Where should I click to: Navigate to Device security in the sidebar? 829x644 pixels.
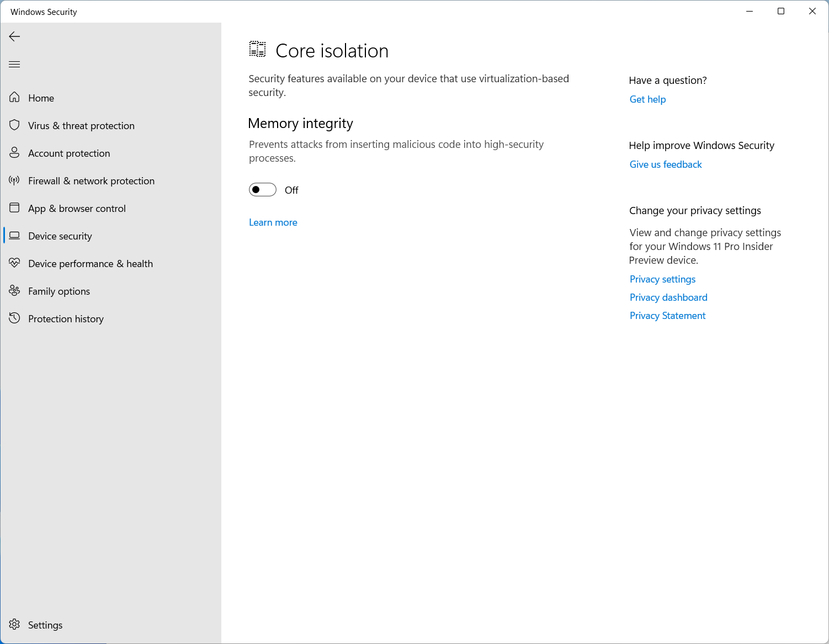click(x=60, y=236)
